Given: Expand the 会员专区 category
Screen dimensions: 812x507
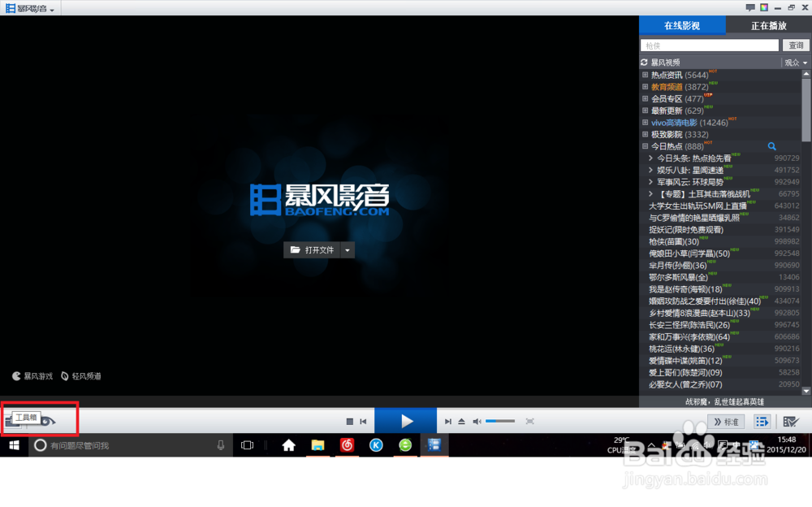Looking at the screenshot, I should click(646, 98).
